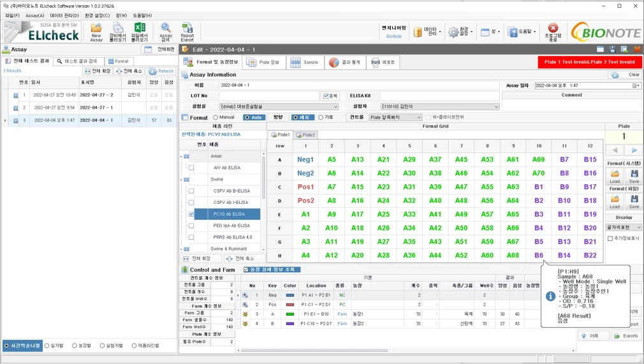Switch to the Plate2 grid tab
The height and width of the screenshot is (364, 644).
[x=305, y=135]
